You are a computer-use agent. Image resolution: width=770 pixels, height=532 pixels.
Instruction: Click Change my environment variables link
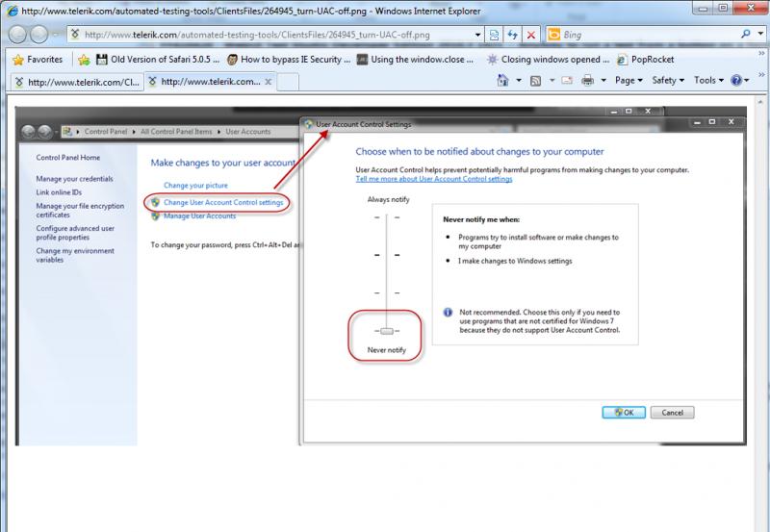click(75, 255)
